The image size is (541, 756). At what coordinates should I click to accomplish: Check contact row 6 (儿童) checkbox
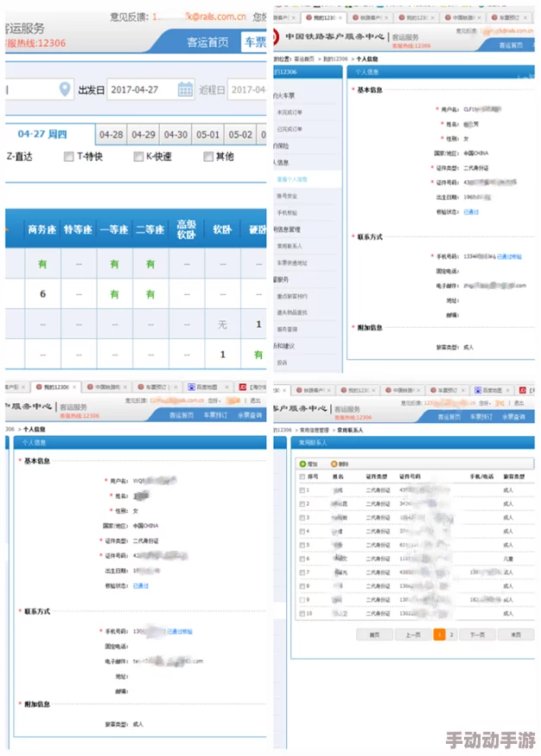tap(302, 558)
